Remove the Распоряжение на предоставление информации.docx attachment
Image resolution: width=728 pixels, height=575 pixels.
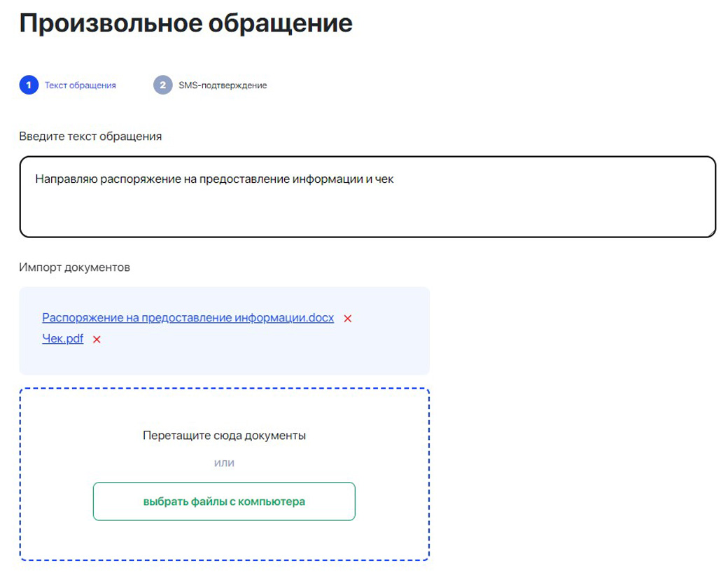click(x=347, y=319)
